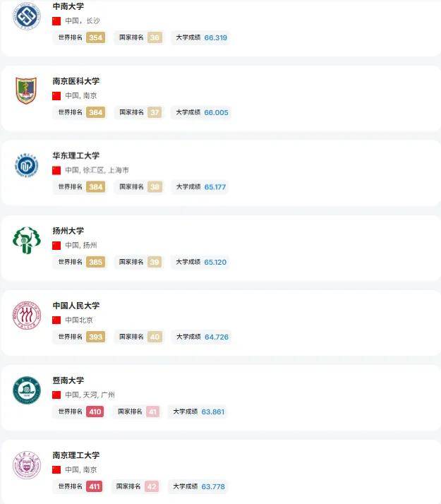Click the Nanjing Medical University crest

(27, 90)
